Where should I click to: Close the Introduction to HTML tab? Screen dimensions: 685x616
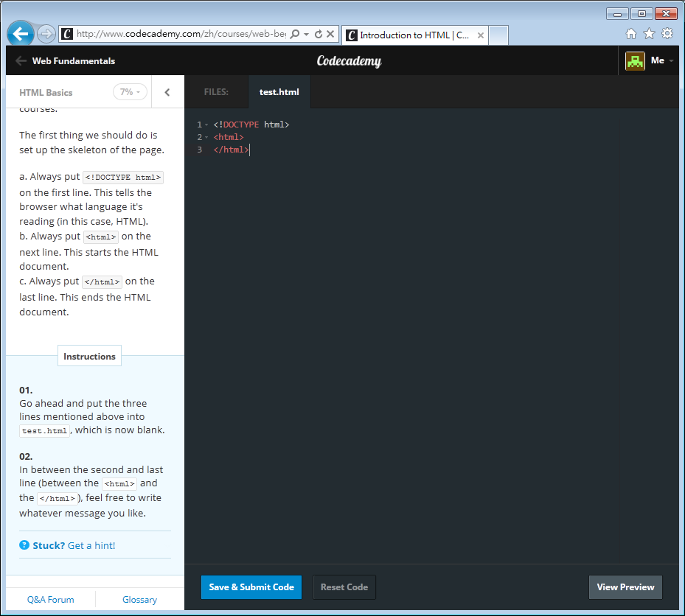click(x=481, y=35)
